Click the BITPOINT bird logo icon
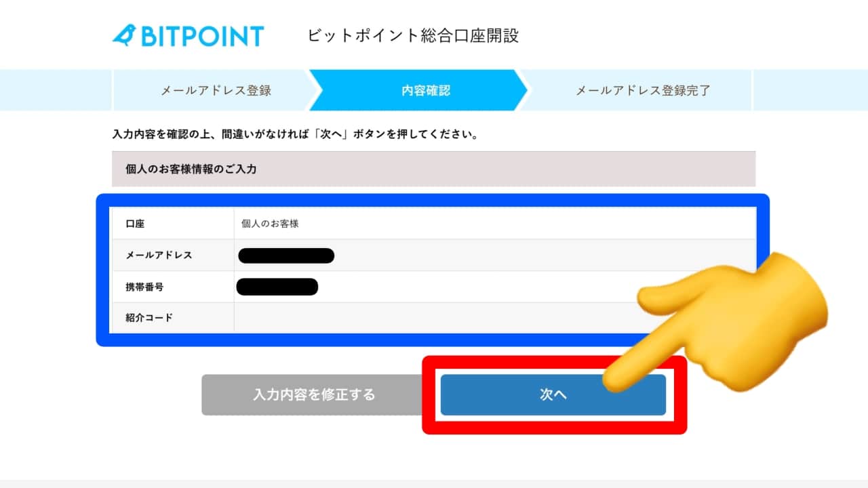868x488 pixels. coord(124,35)
